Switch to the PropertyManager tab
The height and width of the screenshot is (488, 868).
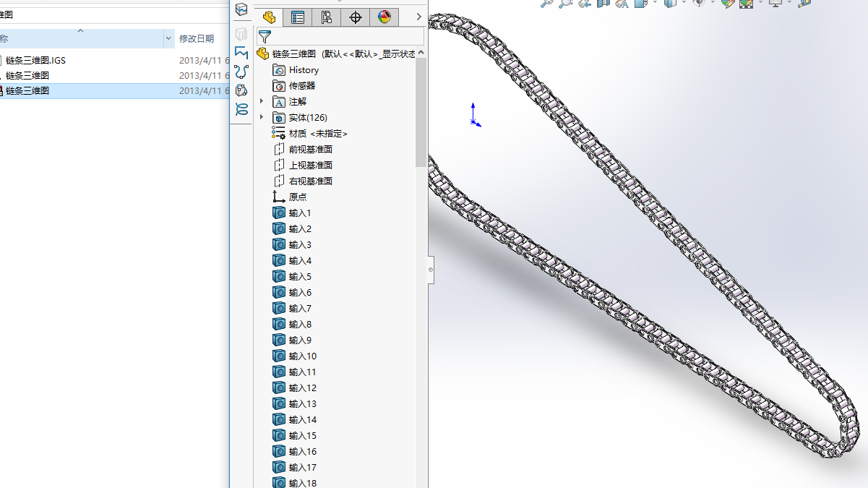(298, 17)
